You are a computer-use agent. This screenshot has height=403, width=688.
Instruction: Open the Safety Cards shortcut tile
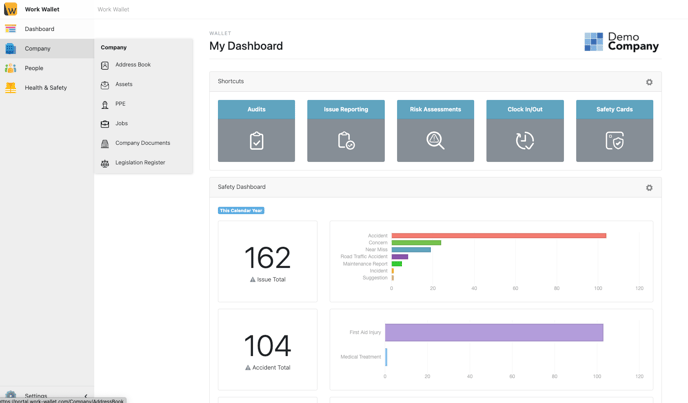click(614, 131)
